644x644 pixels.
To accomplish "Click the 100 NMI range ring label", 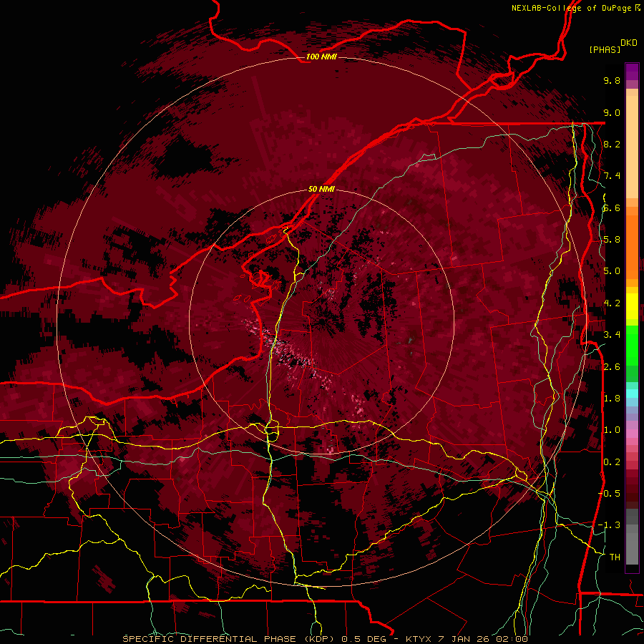I will point(321,57).
